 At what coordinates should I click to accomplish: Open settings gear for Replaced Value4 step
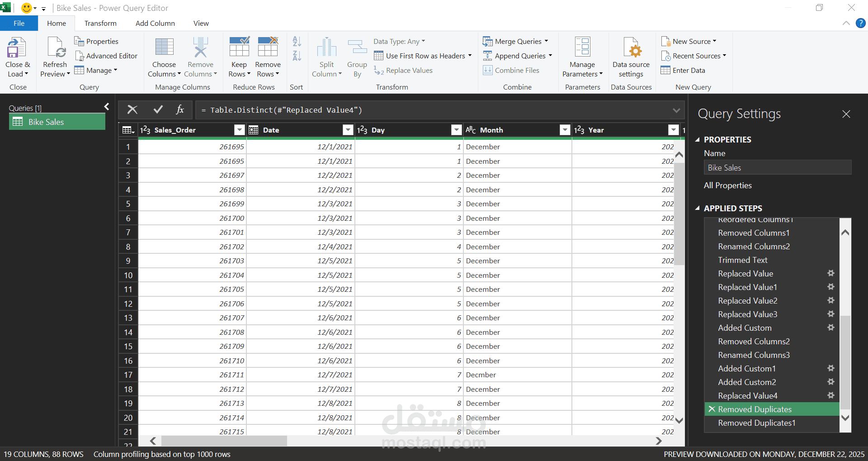coord(831,395)
